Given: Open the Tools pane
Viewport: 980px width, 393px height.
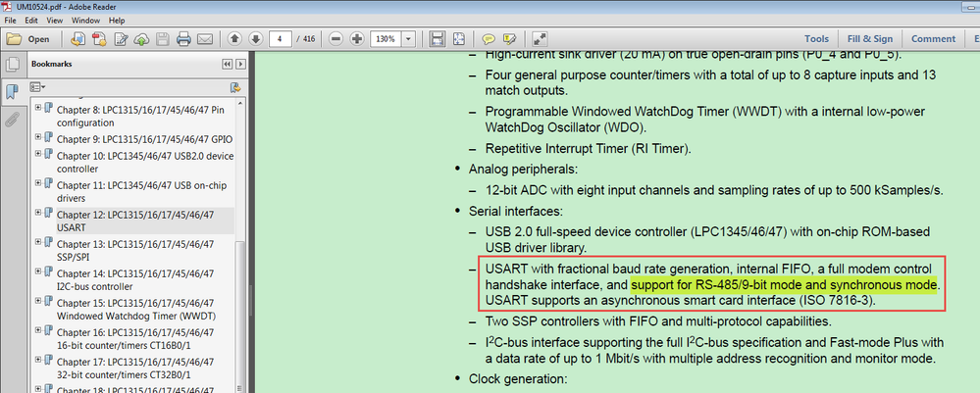Looking at the screenshot, I should click(x=817, y=39).
